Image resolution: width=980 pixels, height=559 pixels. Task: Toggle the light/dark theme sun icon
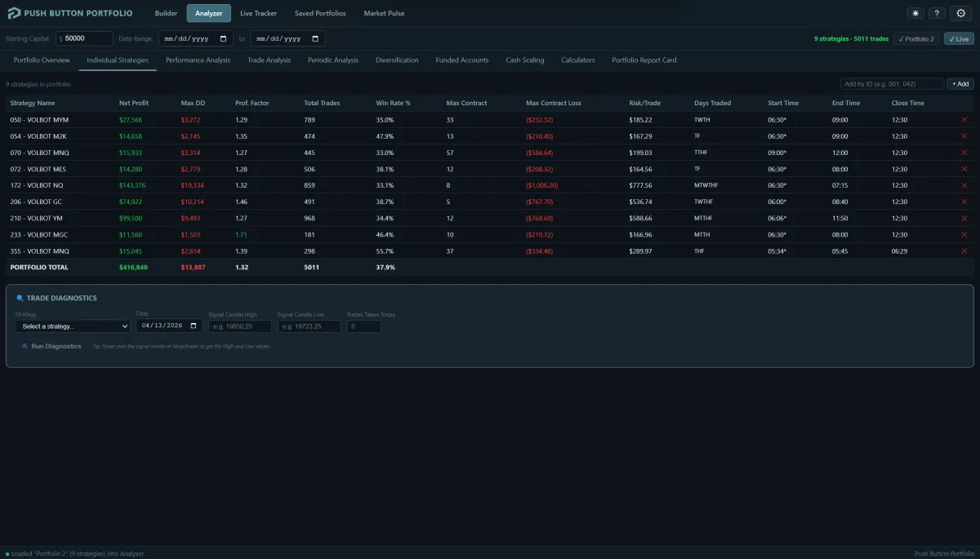point(915,13)
